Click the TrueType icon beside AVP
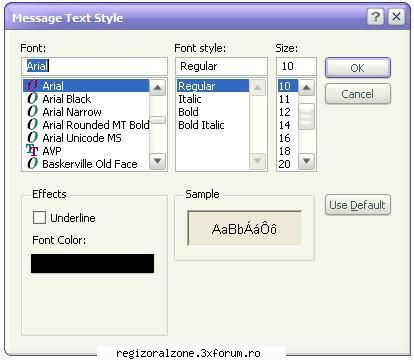414x360 pixels. pos(32,151)
